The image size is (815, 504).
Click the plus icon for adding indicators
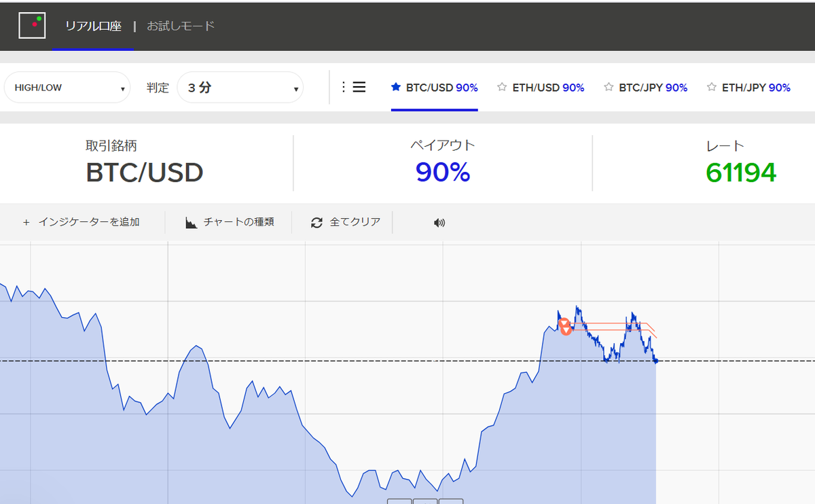click(x=26, y=222)
